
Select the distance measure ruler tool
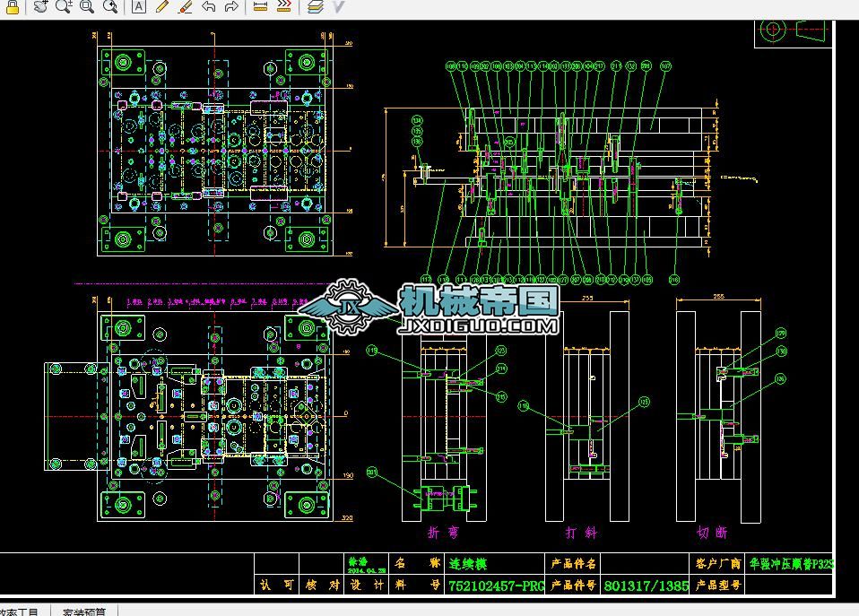260,6
